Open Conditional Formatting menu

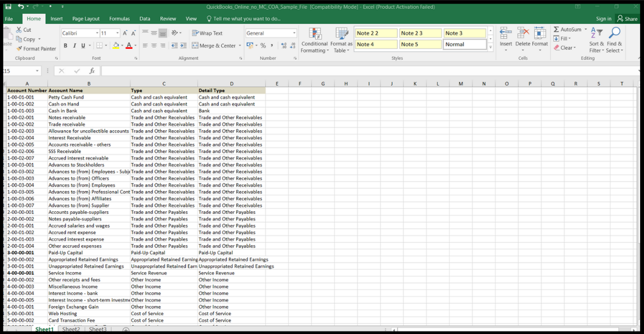pos(314,41)
